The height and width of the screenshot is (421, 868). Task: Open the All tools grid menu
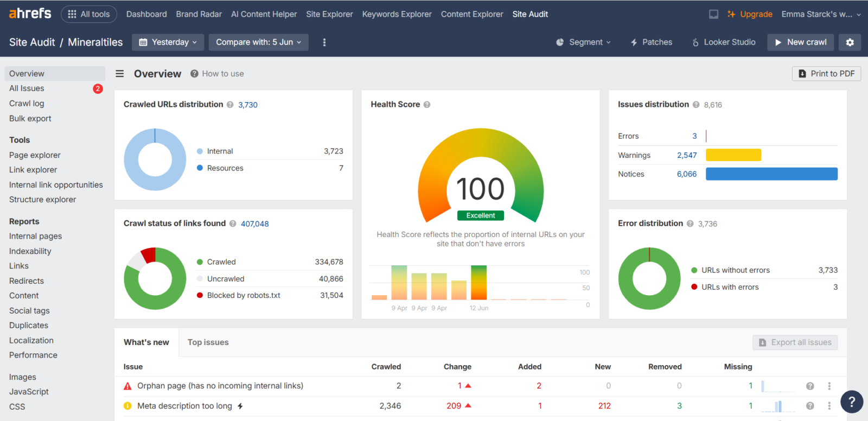pos(89,14)
